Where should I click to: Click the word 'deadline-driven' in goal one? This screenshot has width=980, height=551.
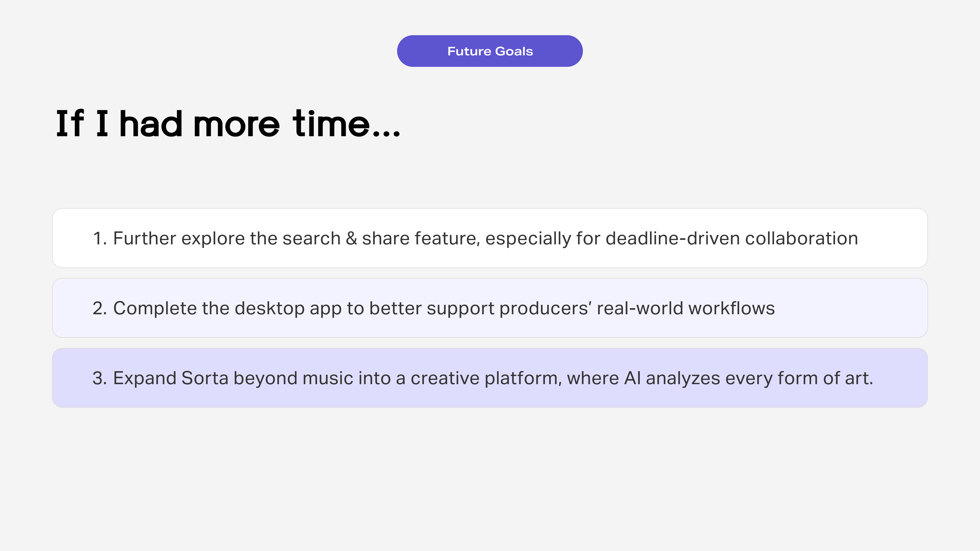pos(672,239)
